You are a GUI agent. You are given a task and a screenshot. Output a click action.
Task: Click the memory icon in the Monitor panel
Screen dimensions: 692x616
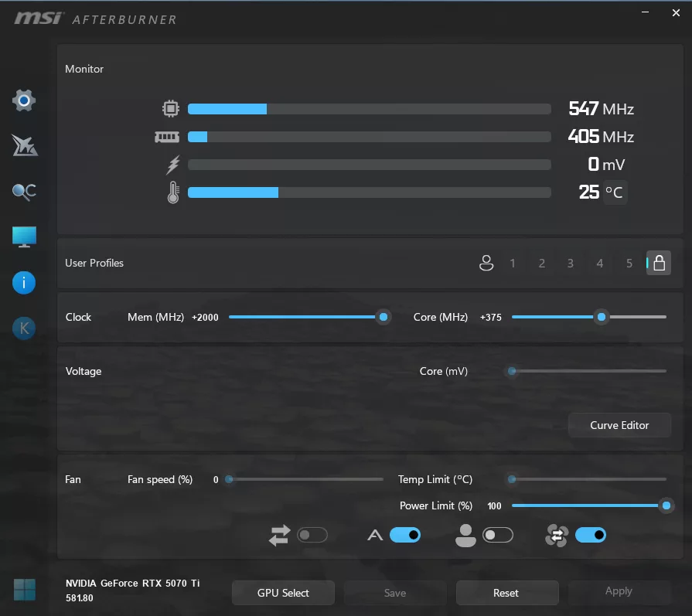(x=166, y=136)
